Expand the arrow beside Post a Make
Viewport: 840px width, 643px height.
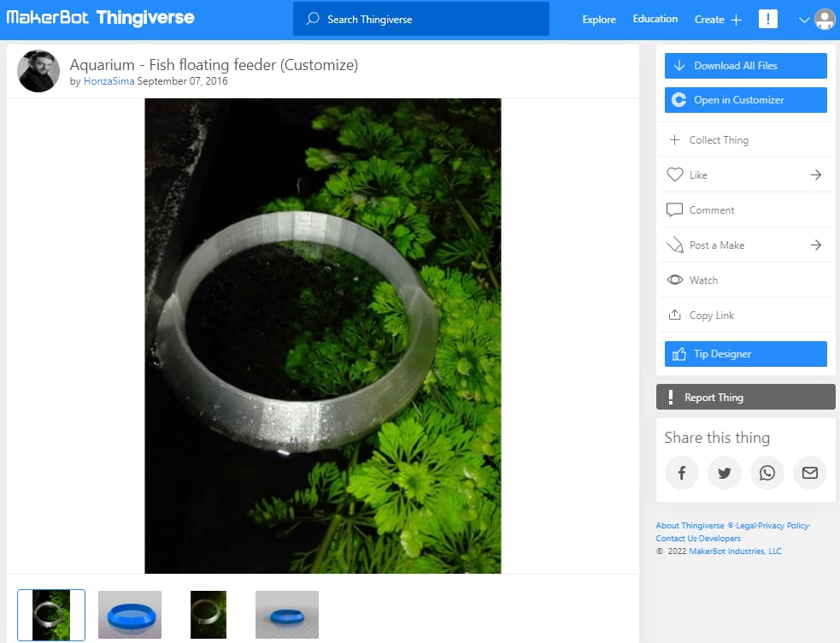[816, 245]
